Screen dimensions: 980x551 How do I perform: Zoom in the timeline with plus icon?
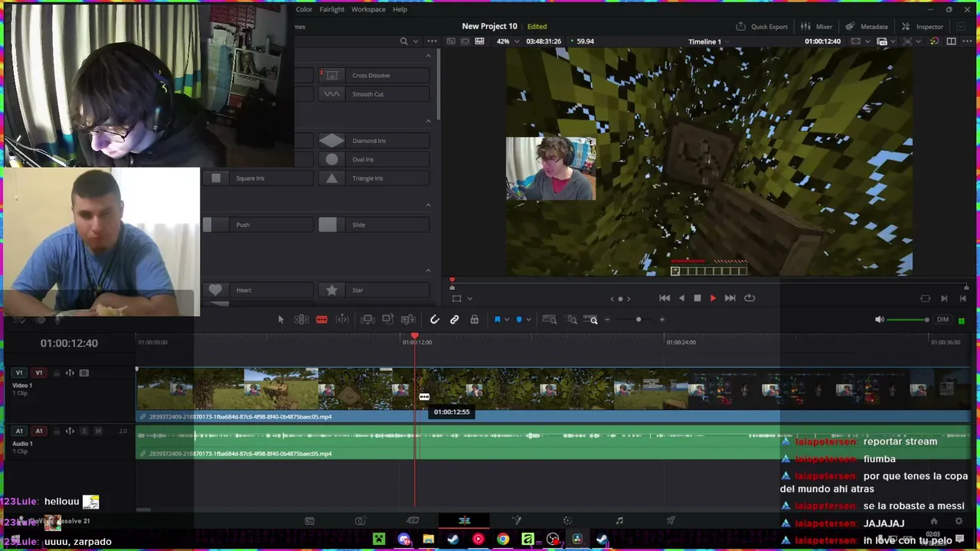pyautogui.click(x=662, y=320)
